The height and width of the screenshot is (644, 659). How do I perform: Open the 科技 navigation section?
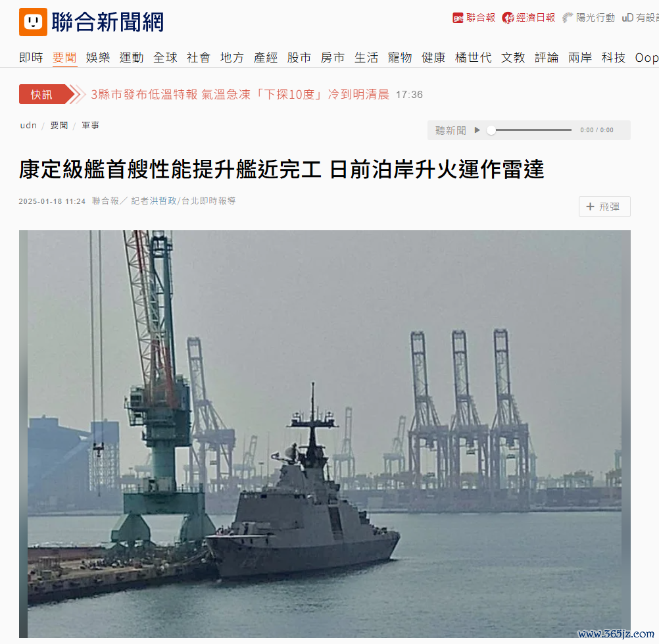[614, 58]
